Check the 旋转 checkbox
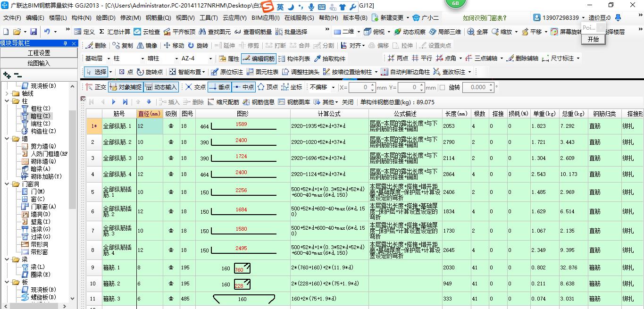Screen dimensions: 644x309 point(442,87)
